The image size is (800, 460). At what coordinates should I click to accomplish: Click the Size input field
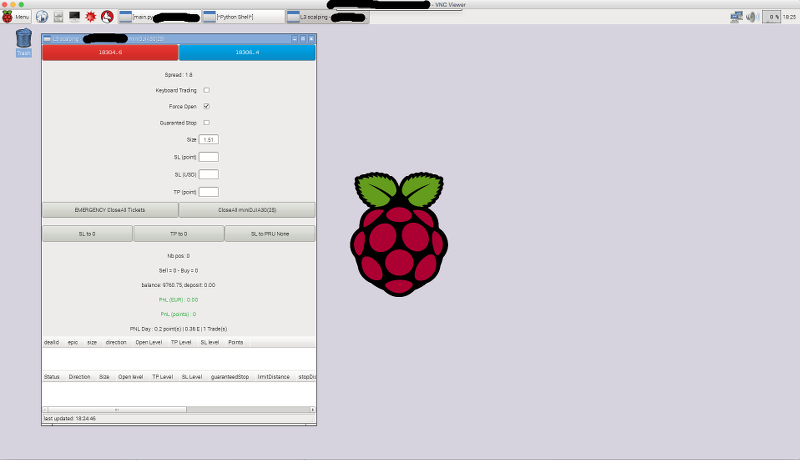pyautogui.click(x=208, y=140)
